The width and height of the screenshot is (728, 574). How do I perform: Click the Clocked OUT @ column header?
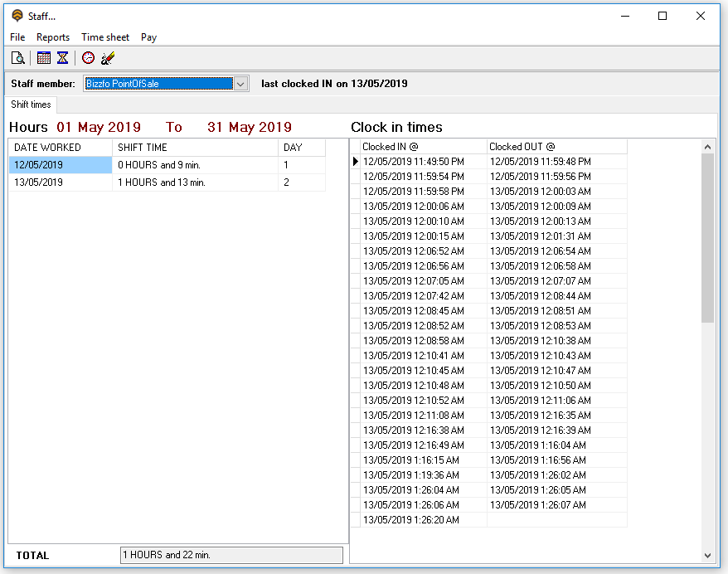tap(556, 147)
